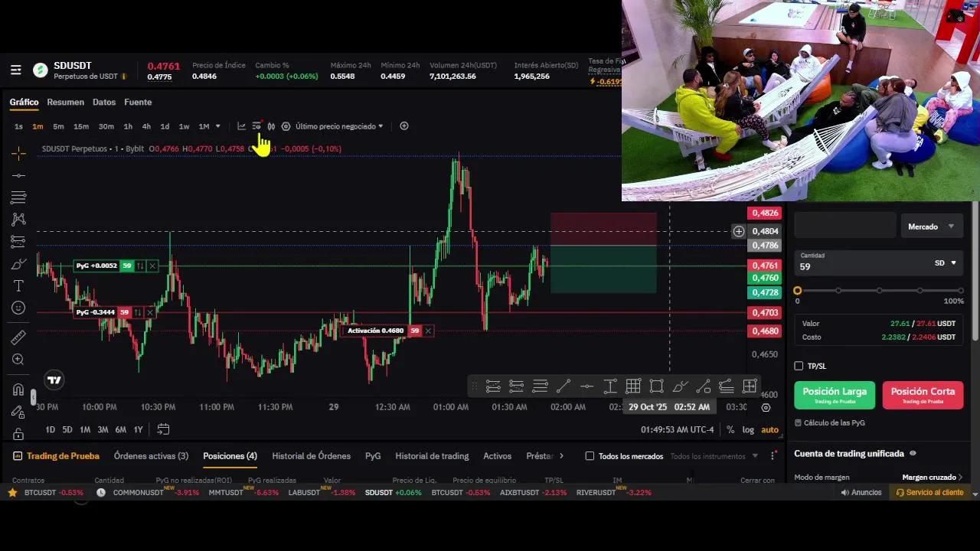Show more tabs with the right chevron
The height and width of the screenshot is (551, 980).
pos(561,456)
